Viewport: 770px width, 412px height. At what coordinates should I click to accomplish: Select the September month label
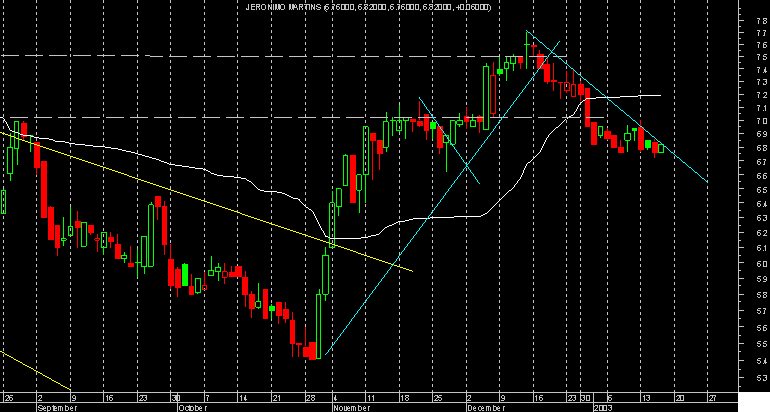point(57,408)
